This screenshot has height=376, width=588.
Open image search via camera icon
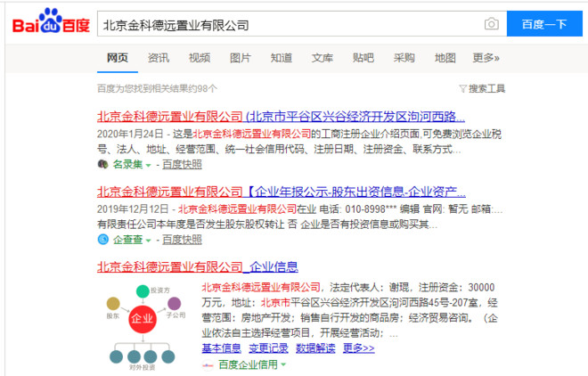[x=491, y=24]
